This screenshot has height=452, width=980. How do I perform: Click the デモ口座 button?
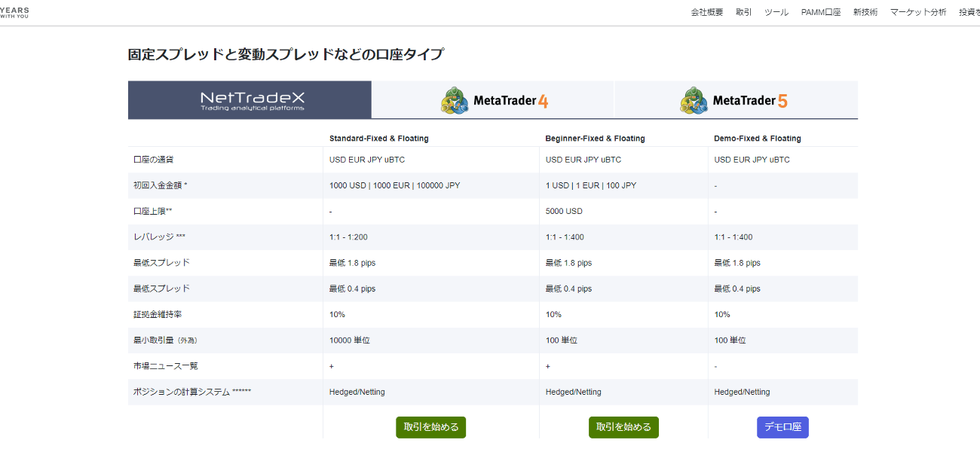tap(782, 427)
